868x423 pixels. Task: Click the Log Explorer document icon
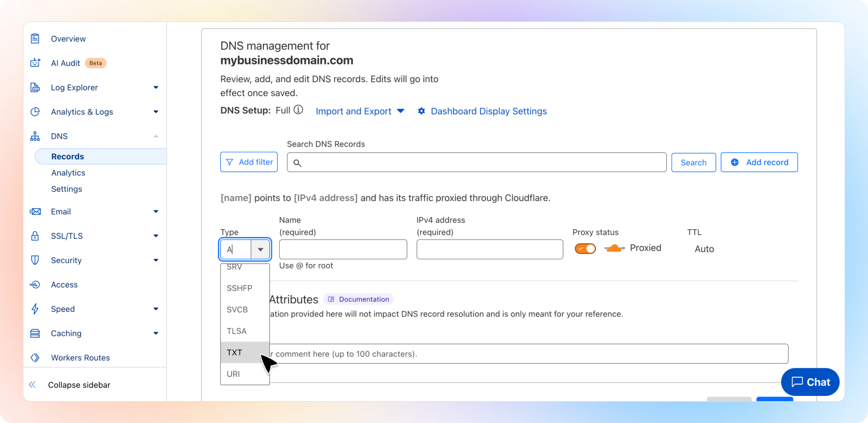[35, 87]
